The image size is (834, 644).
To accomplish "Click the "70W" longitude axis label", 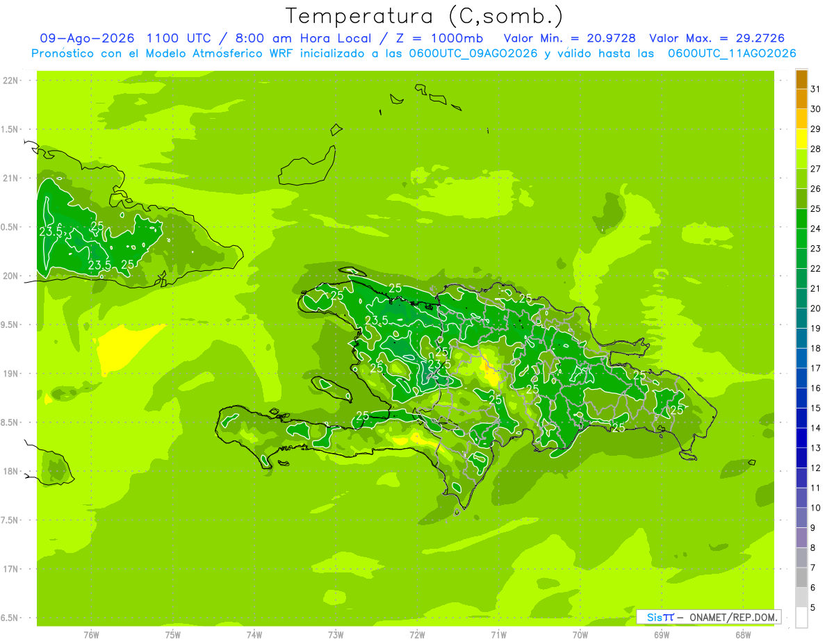I will pos(580,635).
